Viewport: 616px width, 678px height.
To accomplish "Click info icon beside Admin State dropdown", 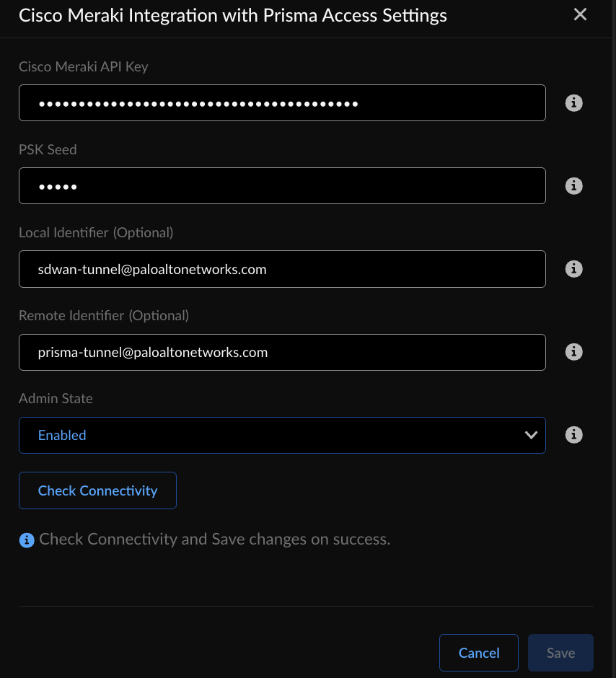I will (x=573, y=435).
